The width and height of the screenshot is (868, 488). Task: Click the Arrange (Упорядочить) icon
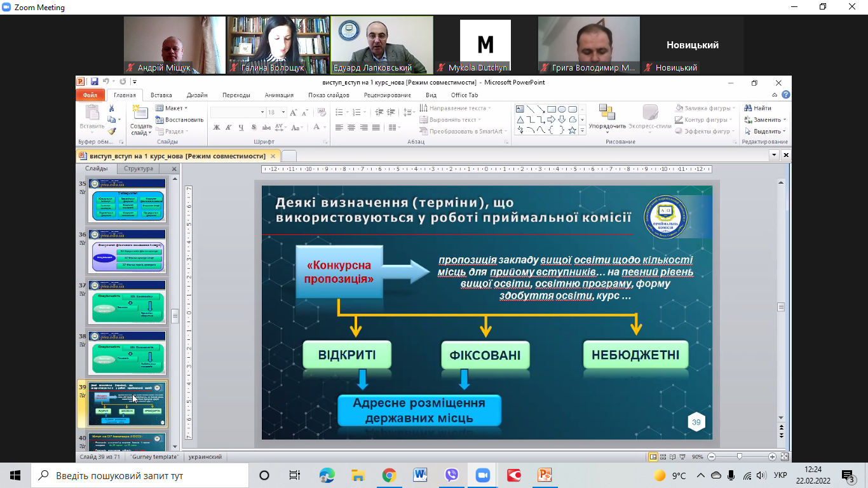click(x=607, y=113)
